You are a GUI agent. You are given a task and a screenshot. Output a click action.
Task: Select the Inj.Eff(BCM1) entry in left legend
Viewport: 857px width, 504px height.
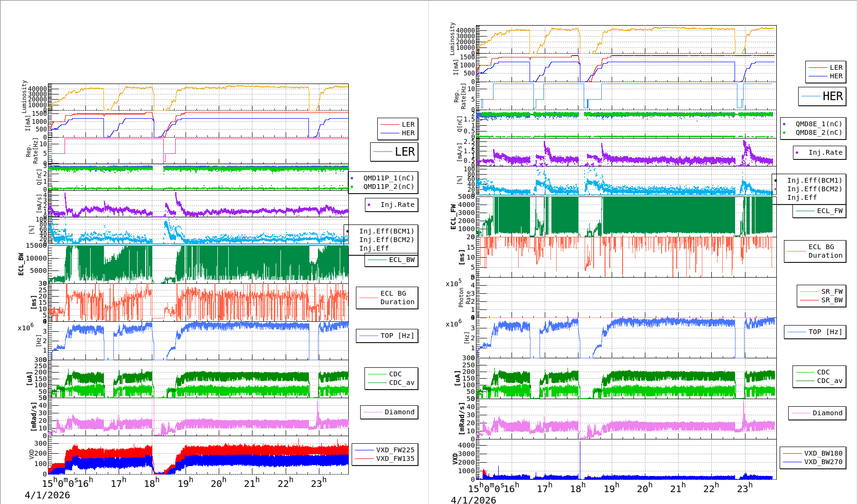point(386,231)
